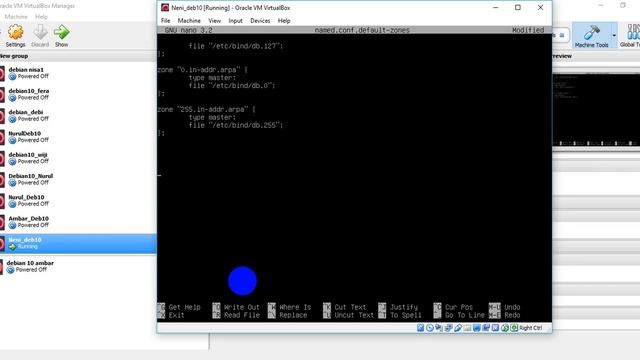Click Powered Off state icon of Ambar_Deb10
Image resolution: width=640 pixels, height=360 pixels.
pyautogui.click(x=13, y=225)
